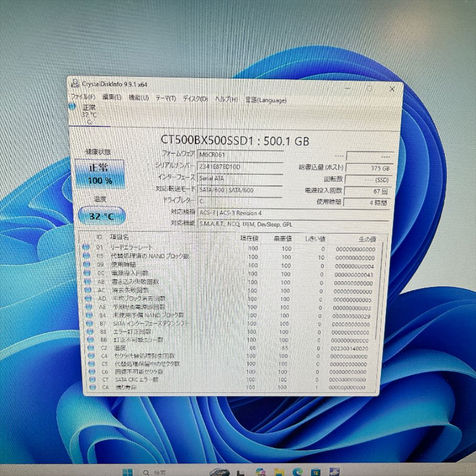Image resolution: width=476 pixels, height=476 pixels.
Task: Click the 正常 100 % health status button
Action: coord(99,174)
